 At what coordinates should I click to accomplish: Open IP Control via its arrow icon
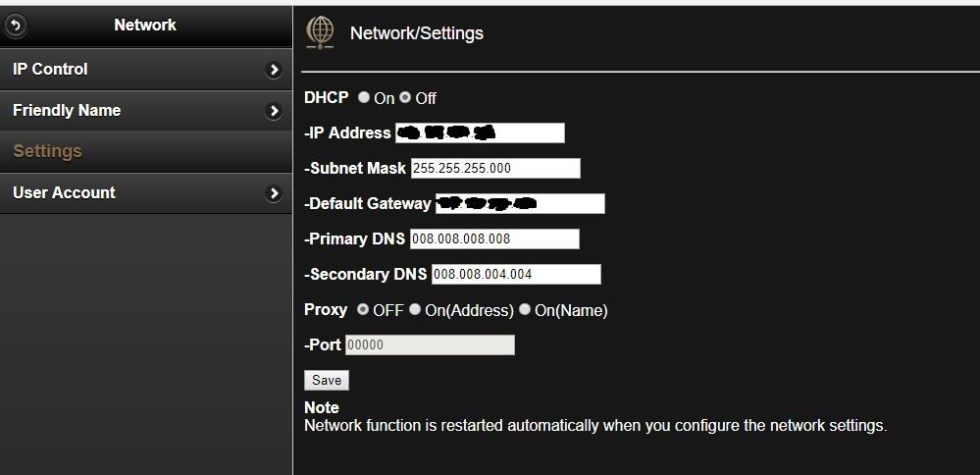(273, 70)
